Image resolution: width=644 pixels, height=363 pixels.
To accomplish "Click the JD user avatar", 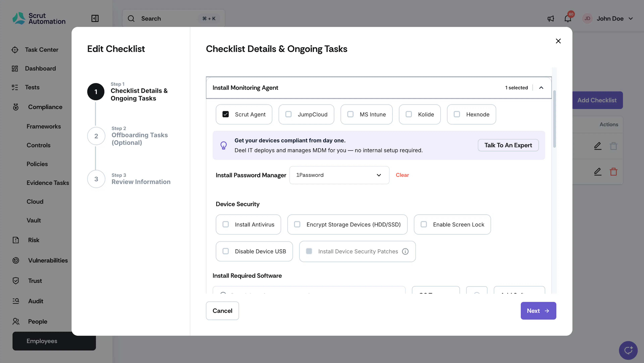I will click(x=587, y=18).
